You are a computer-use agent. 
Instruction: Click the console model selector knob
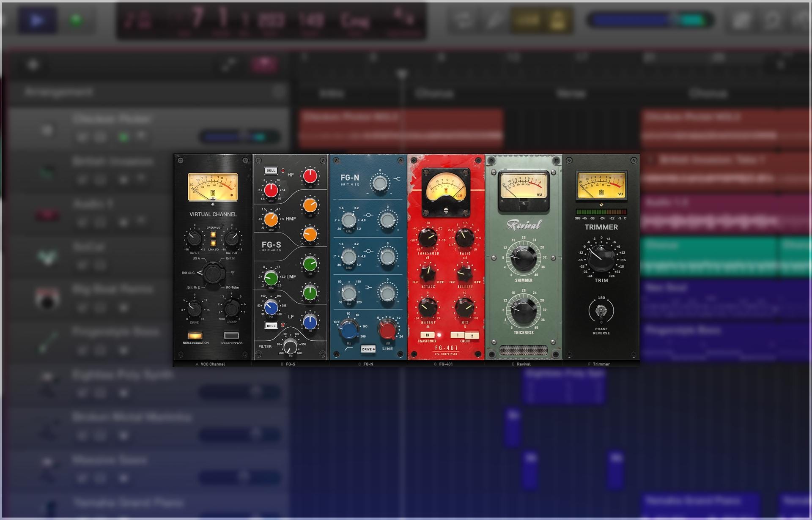(214, 273)
